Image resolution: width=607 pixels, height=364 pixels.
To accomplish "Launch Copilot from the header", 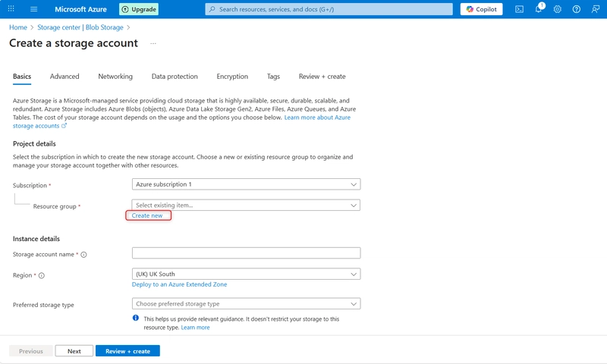I will (x=481, y=9).
